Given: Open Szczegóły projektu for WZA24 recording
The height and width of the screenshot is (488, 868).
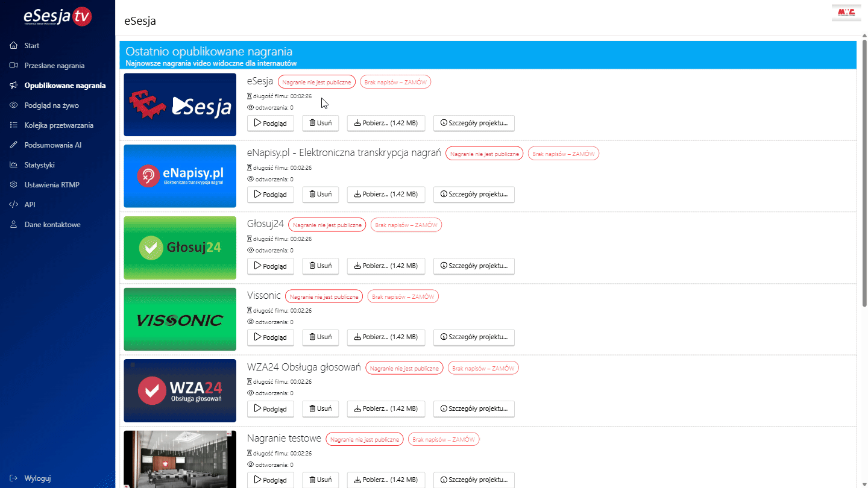Looking at the screenshot, I should click(474, 408).
